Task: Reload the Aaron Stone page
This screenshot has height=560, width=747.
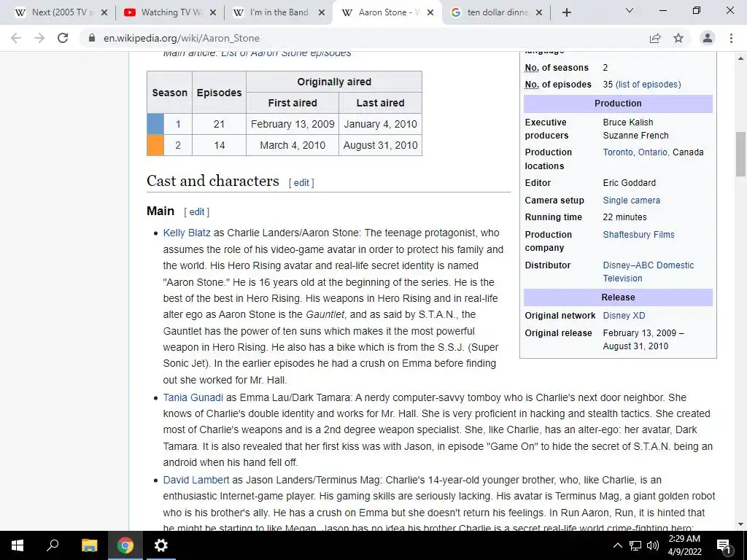Action: [x=63, y=38]
